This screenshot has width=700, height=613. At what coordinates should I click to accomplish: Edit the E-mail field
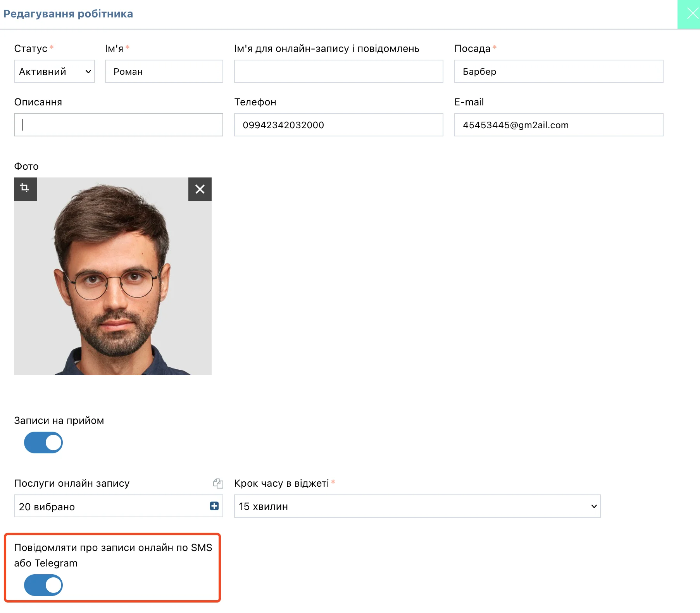click(559, 125)
